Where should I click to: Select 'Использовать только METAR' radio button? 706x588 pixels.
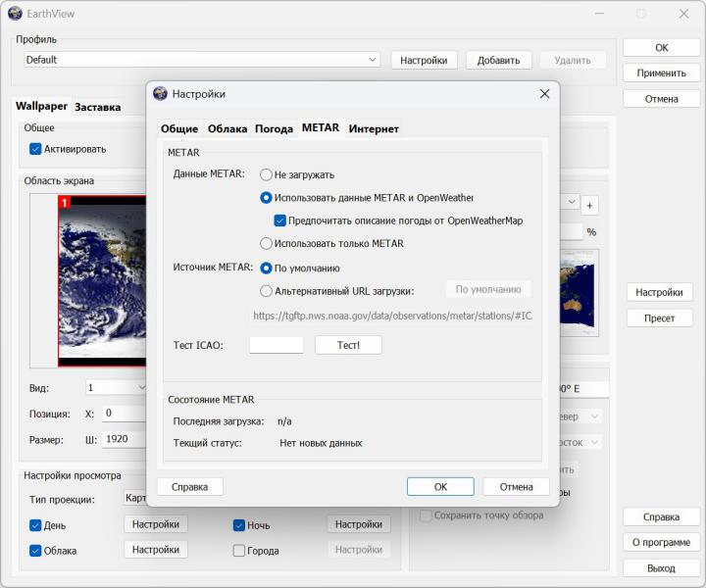tap(266, 243)
